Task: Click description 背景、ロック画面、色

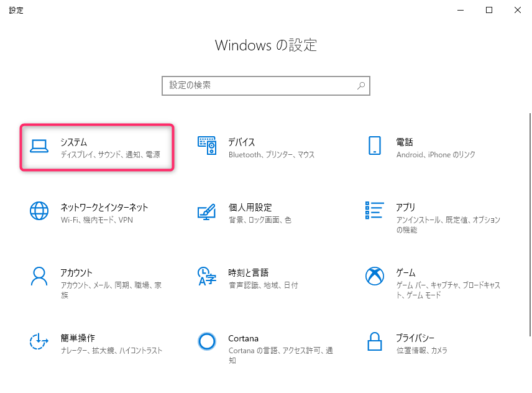Action: tap(260, 220)
